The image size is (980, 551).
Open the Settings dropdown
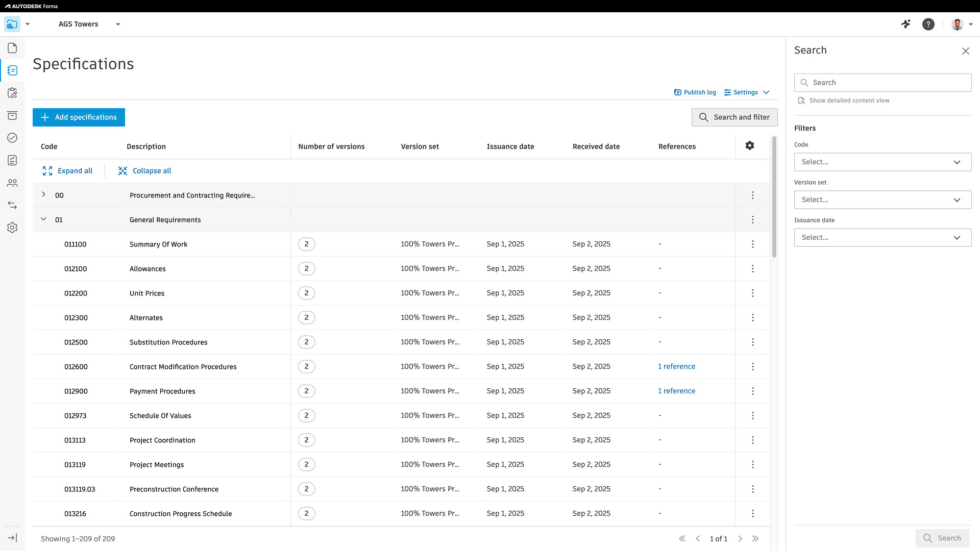click(747, 92)
